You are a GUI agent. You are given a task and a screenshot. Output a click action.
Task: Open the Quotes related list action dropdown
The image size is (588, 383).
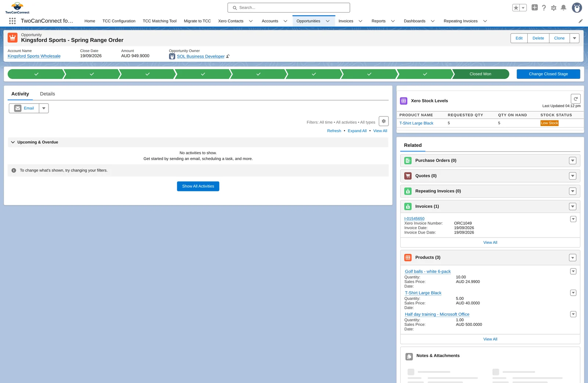point(573,176)
